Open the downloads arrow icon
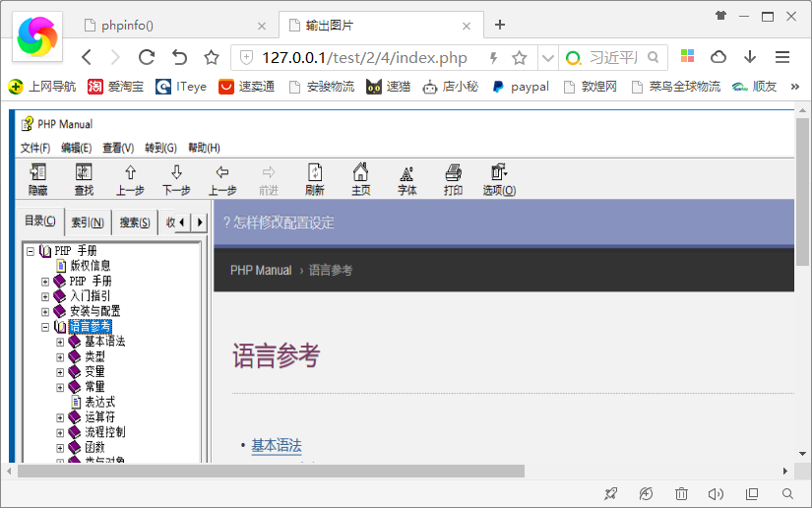 750,57
